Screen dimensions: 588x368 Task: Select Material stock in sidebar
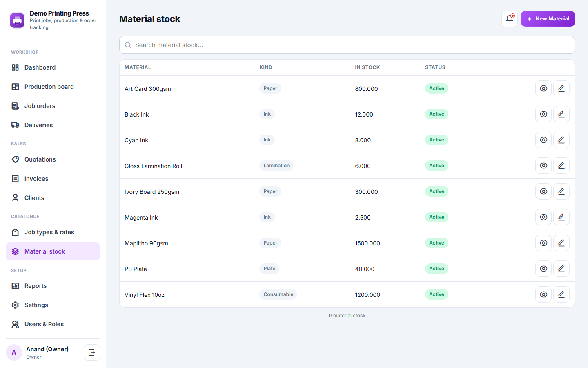(53, 251)
